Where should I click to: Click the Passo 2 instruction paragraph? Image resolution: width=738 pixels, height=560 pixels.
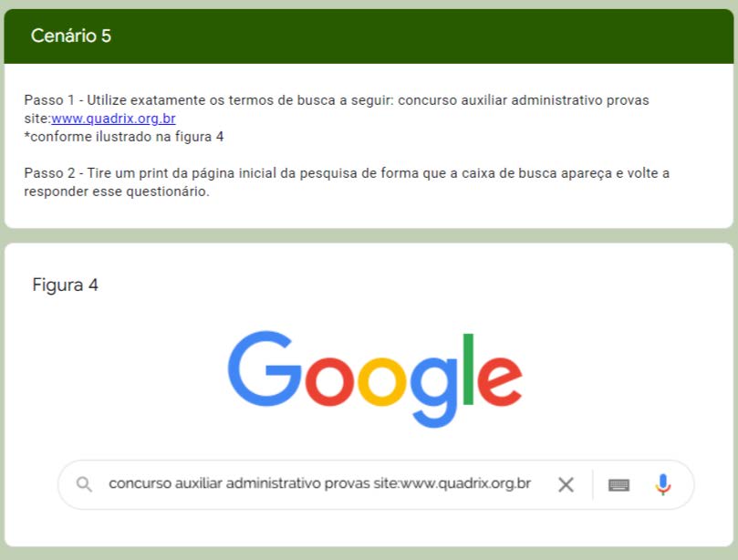pyautogui.click(x=347, y=182)
